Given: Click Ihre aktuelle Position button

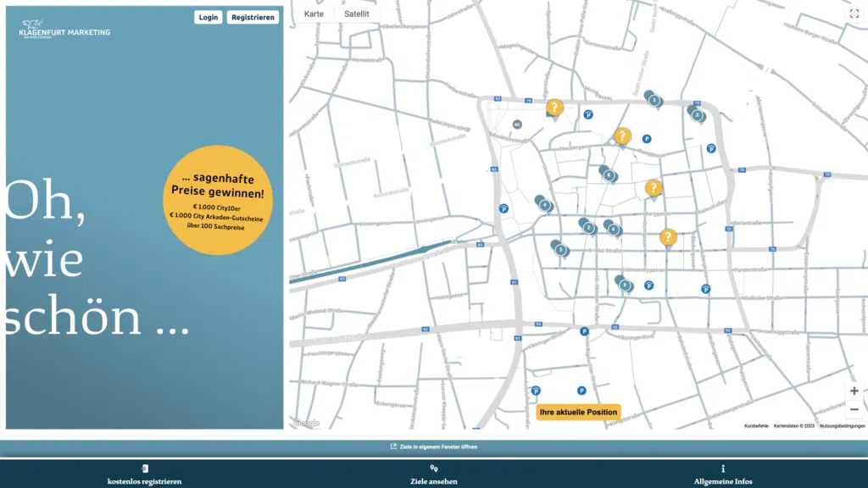Looking at the screenshot, I should point(578,413).
